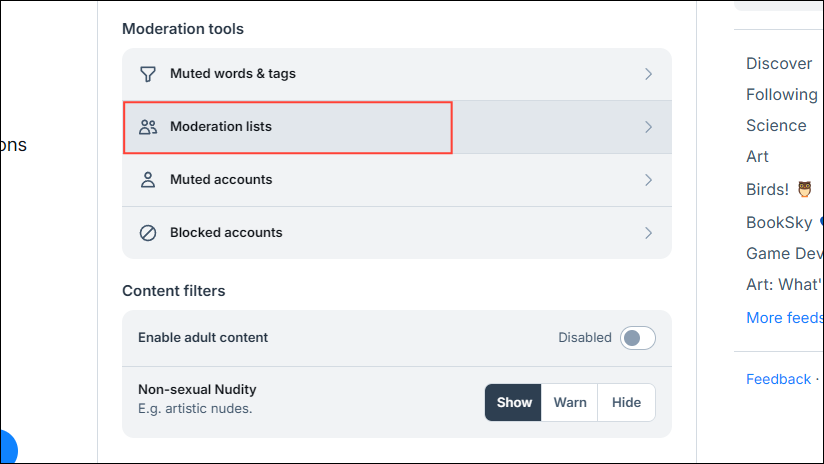Click the More feeds link
The image size is (824, 464).
[x=784, y=318]
